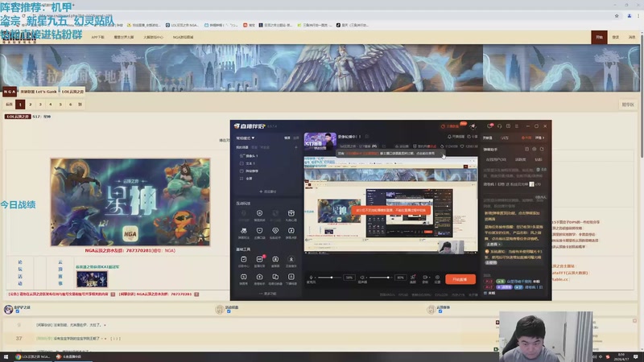Expand the 常规模式 scene mode dropdown

[246, 138]
